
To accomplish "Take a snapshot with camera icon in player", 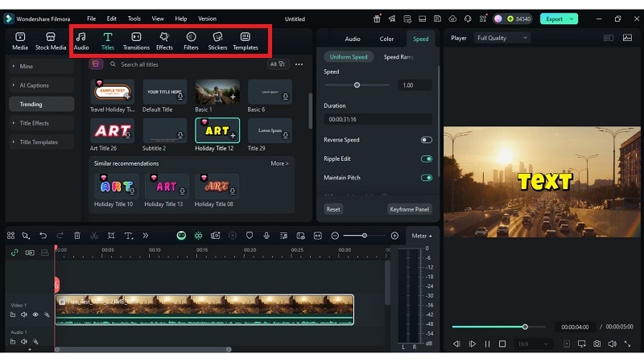I will (x=597, y=344).
